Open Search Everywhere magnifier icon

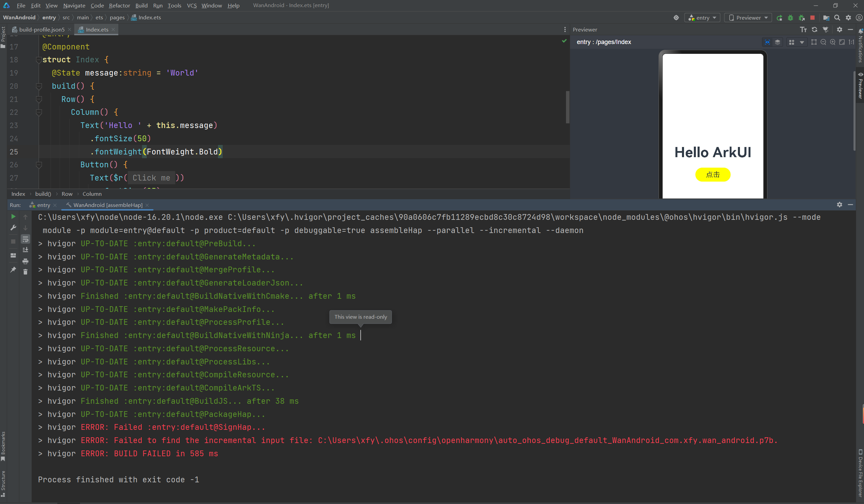point(837,18)
